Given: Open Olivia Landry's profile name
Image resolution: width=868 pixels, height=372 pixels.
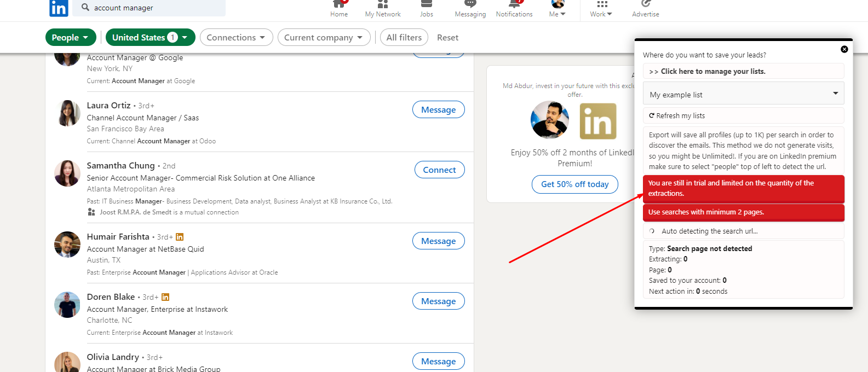Looking at the screenshot, I should click(113, 357).
